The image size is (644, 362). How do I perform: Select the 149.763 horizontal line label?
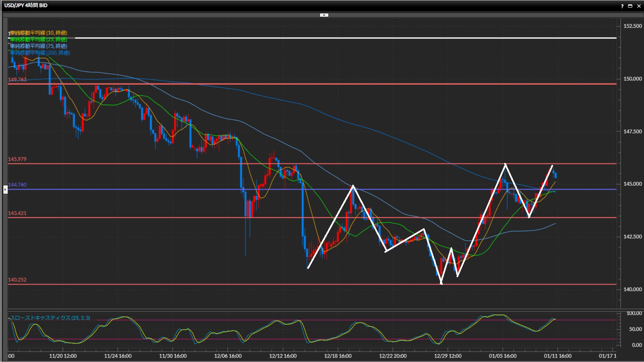click(17, 80)
